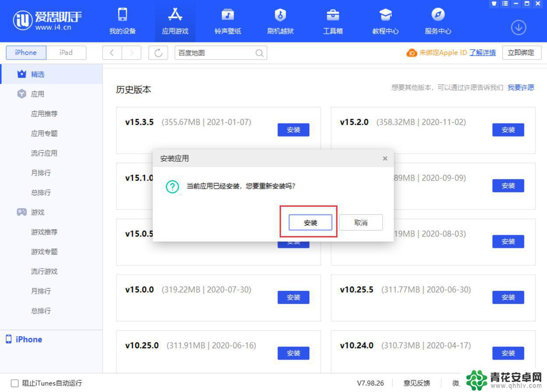Install version v15.0.0
Viewport: 547px width, 392px height.
coord(293,297)
